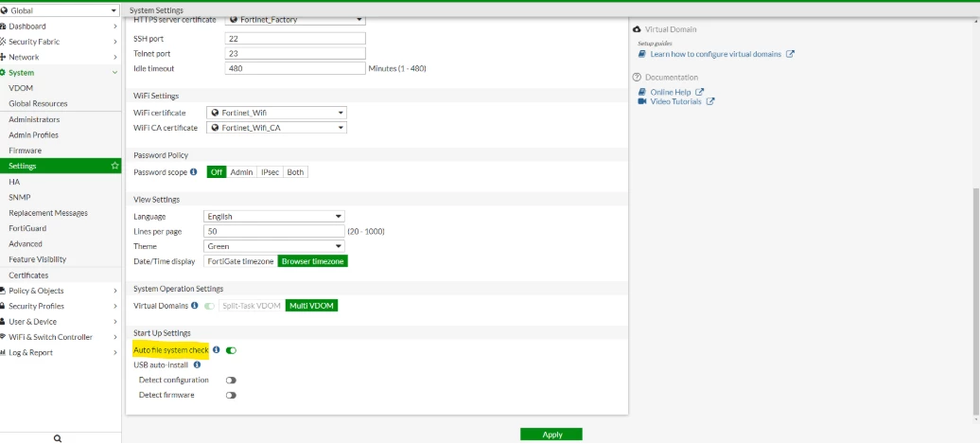Open the Global VDOM dropdown
The height and width of the screenshot is (444, 980).
pos(60,10)
